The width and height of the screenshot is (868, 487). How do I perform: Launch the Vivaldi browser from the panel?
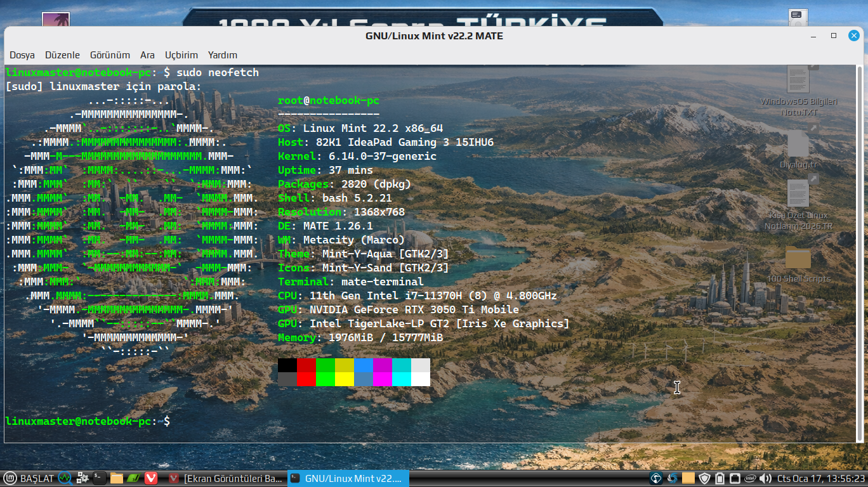coord(150,478)
